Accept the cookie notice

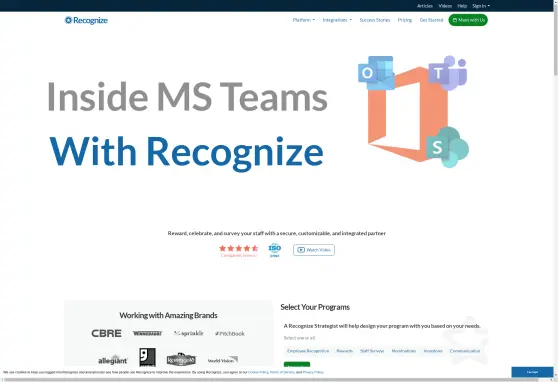(x=532, y=372)
